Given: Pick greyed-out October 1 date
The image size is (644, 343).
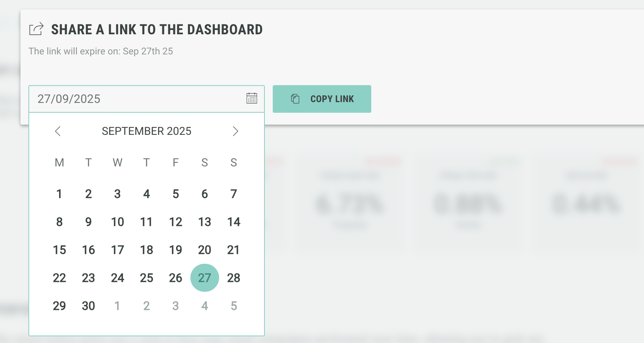Looking at the screenshot, I should click(117, 306).
